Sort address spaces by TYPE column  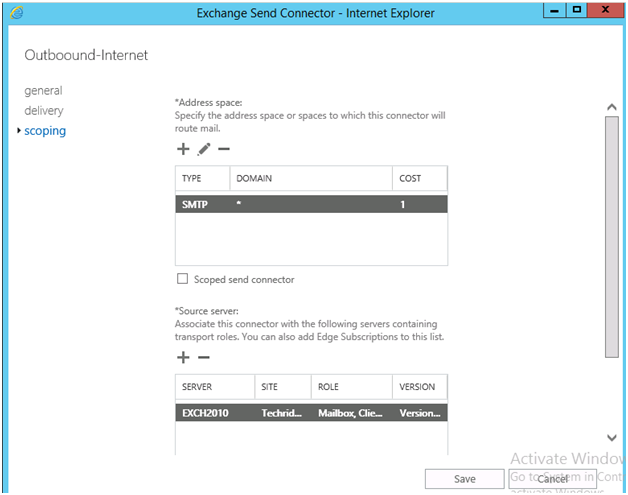pyautogui.click(x=202, y=178)
